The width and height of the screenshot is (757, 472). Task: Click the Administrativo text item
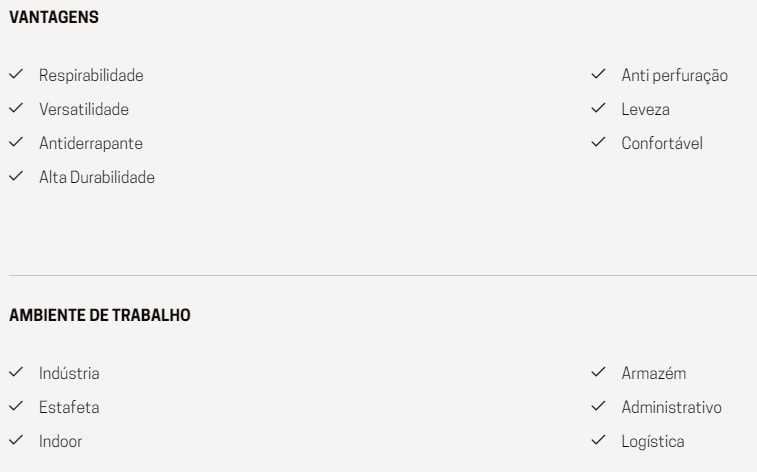point(672,407)
